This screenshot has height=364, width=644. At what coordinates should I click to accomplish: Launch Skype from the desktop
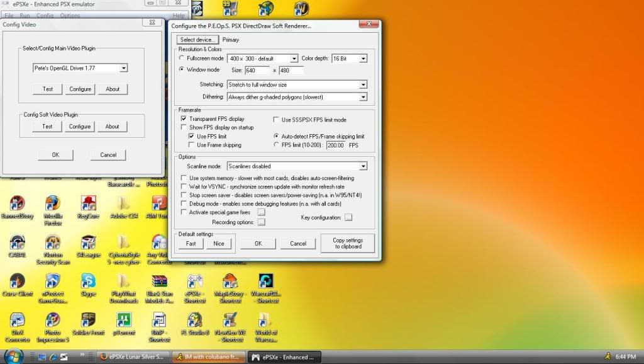point(88,285)
